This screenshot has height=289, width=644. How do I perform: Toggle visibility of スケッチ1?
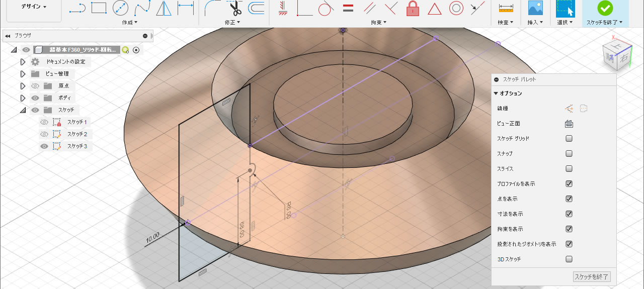tap(44, 122)
